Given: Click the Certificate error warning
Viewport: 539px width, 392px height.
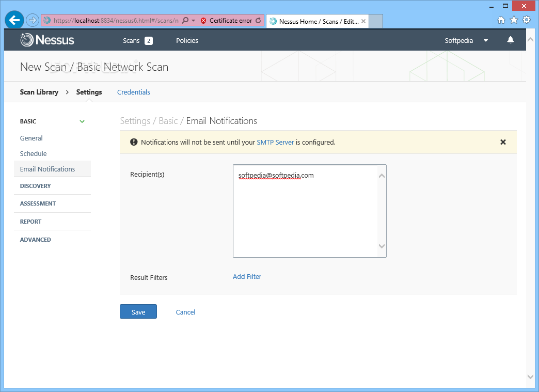Looking at the screenshot, I should (227, 21).
